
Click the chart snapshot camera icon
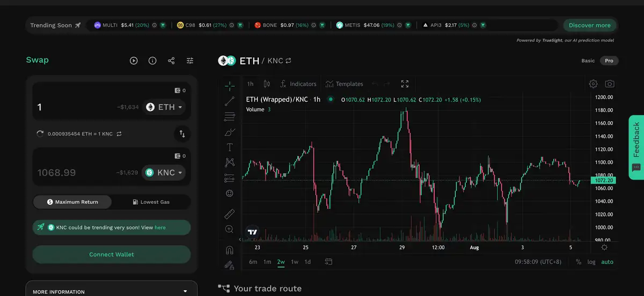[610, 84]
